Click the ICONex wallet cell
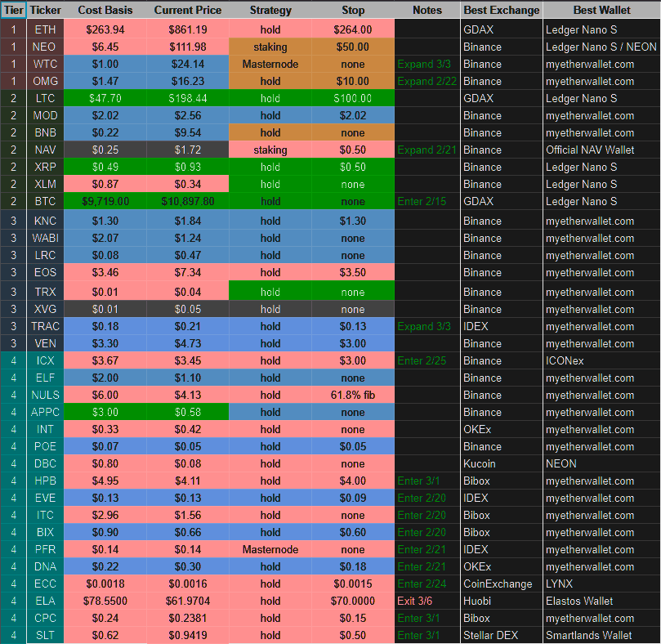Screen dimensions: 661x644 pyautogui.click(x=602, y=361)
